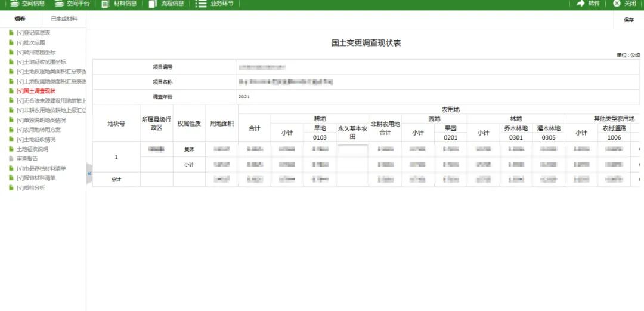Click the 地块号 column header

[x=116, y=124]
